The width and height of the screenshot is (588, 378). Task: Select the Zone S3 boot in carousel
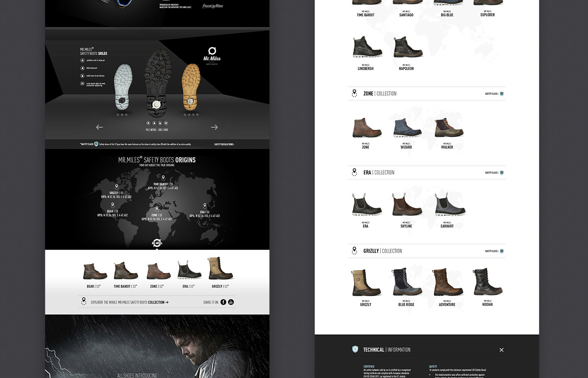[x=158, y=271]
